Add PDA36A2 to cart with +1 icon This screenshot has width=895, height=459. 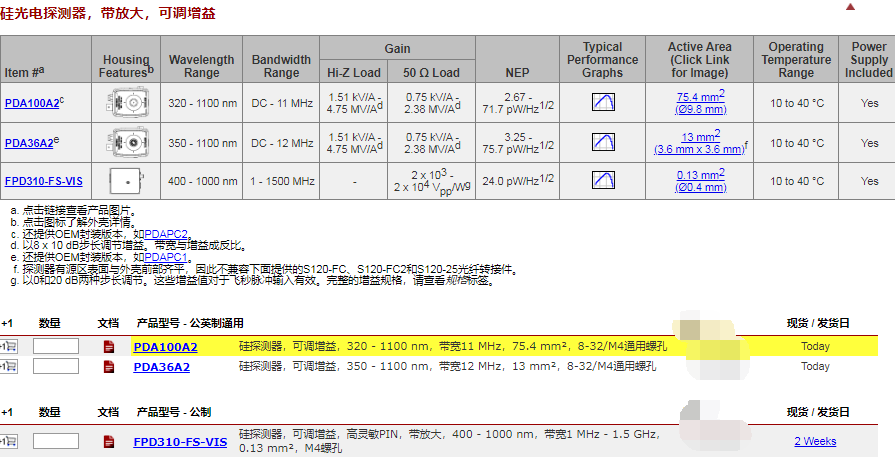point(9,367)
